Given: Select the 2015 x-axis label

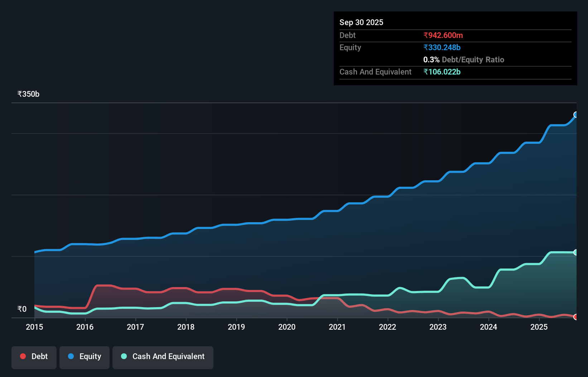Looking at the screenshot, I should (34, 327).
